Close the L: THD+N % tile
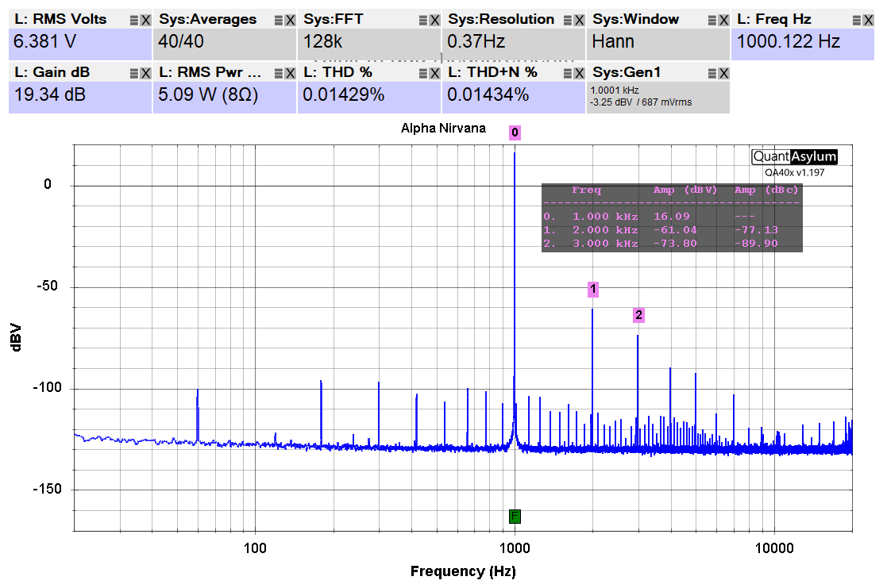The height and width of the screenshot is (588, 887). (x=579, y=74)
